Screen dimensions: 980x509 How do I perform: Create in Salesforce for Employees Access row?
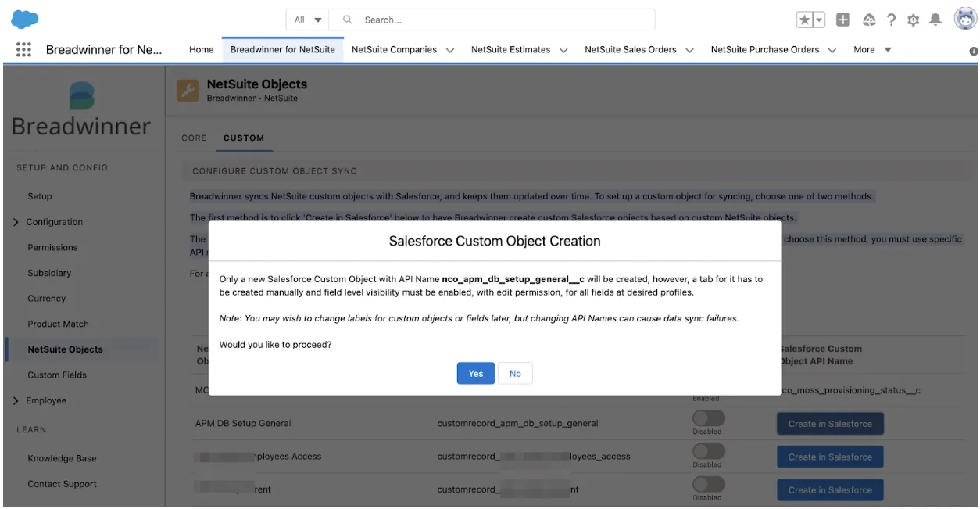coord(830,457)
